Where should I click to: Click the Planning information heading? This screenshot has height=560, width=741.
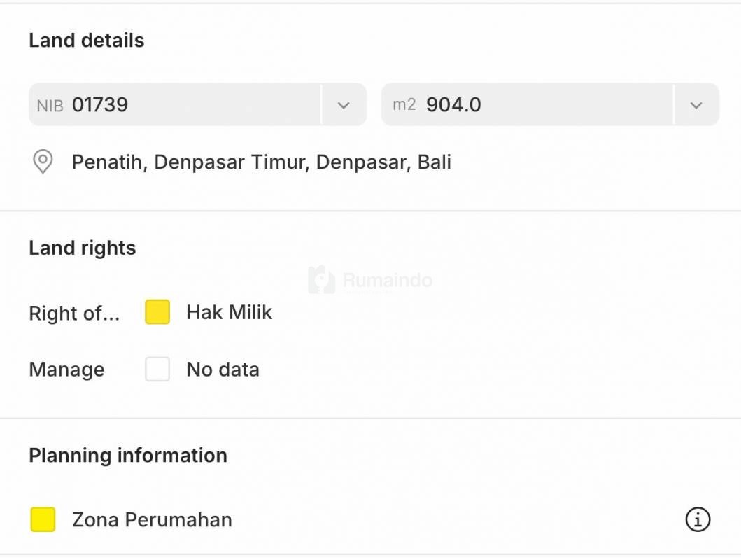click(x=127, y=456)
